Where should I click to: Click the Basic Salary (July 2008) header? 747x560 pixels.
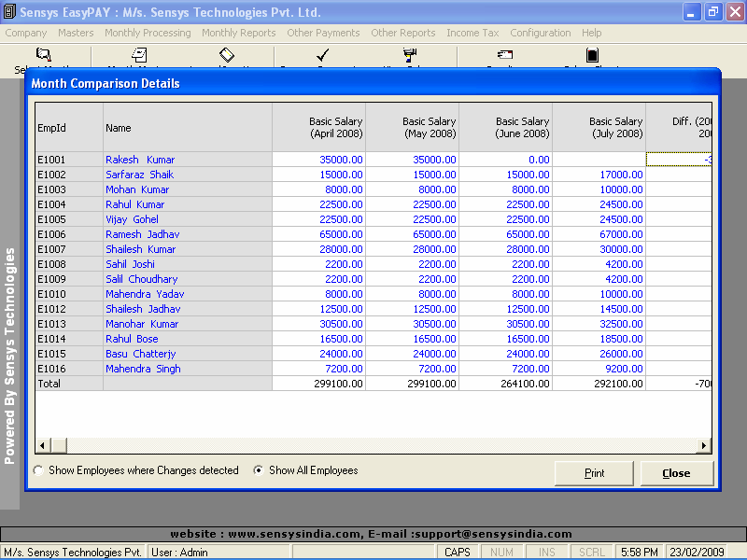click(x=599, y=128)
